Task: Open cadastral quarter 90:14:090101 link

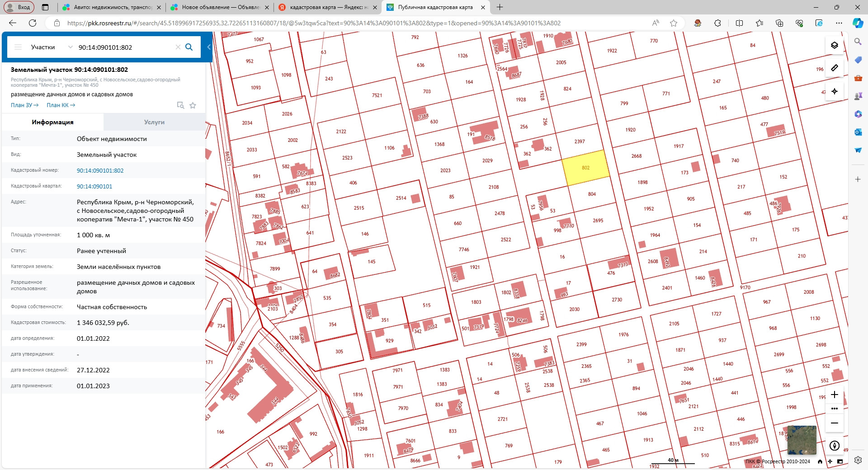Action: tap(94, 186)
